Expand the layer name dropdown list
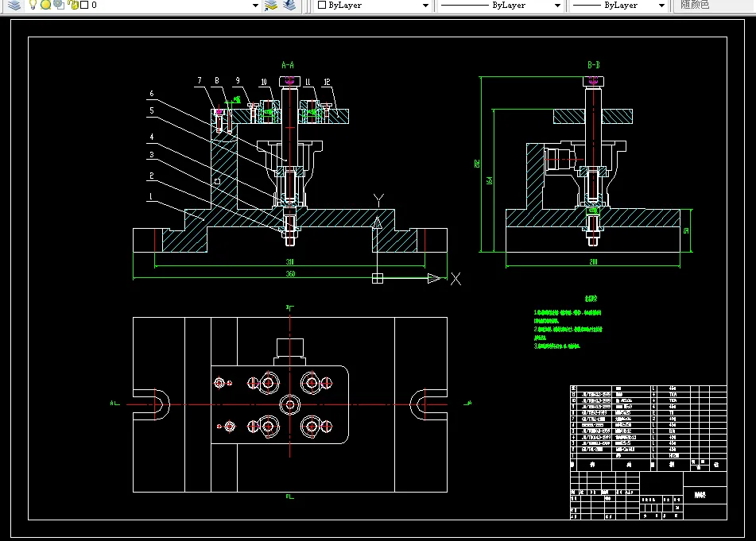 [255, 6]
